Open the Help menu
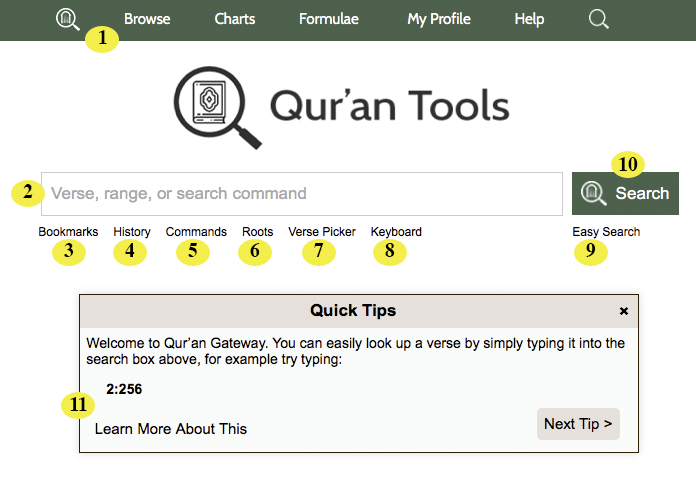The width and height of the screenshot is (696, 479). [529, 19]
